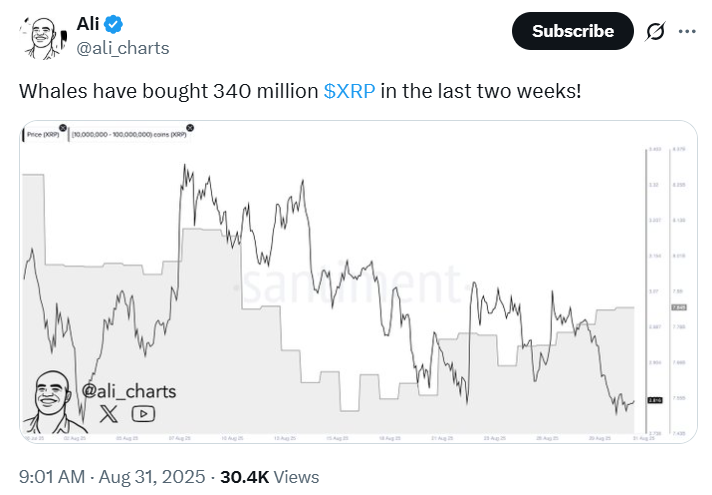This screenshot has width=712, height=495.
Task: Click the X logo watermark in chart
Action: (108, 414)
